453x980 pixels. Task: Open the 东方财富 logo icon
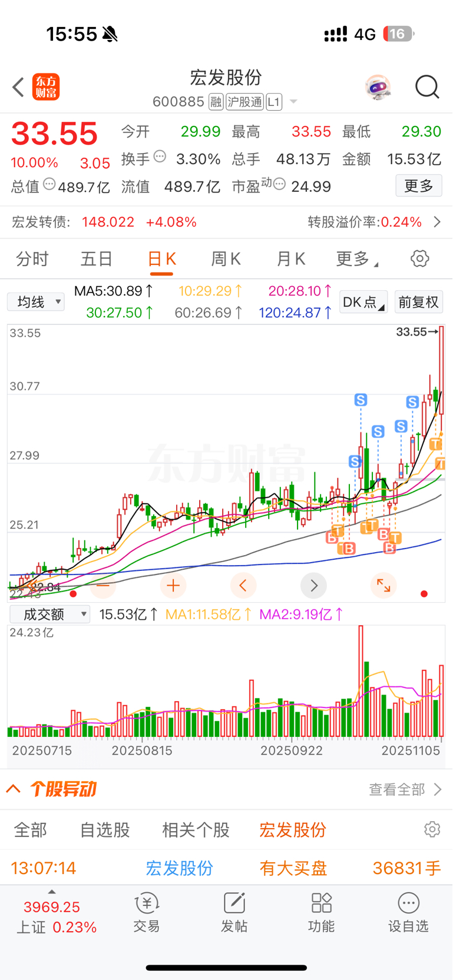coord(46,87)
